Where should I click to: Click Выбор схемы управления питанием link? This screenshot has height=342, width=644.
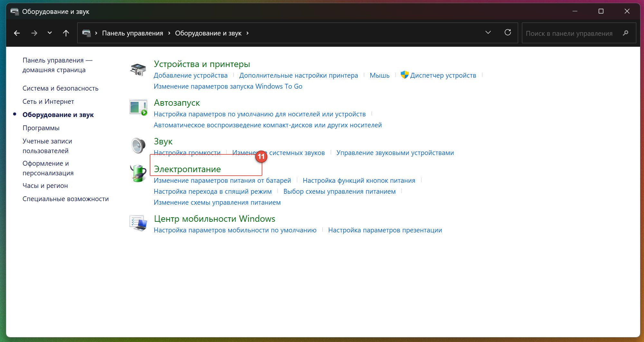click(339, 191)
